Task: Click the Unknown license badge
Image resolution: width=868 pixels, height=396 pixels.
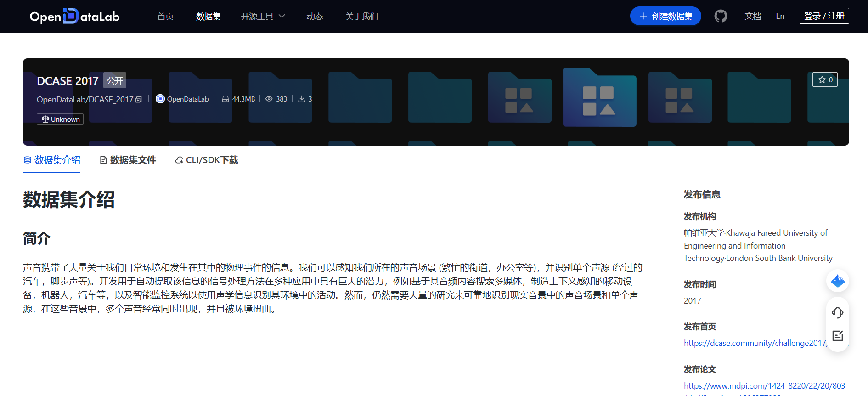Action: [60, 119]
